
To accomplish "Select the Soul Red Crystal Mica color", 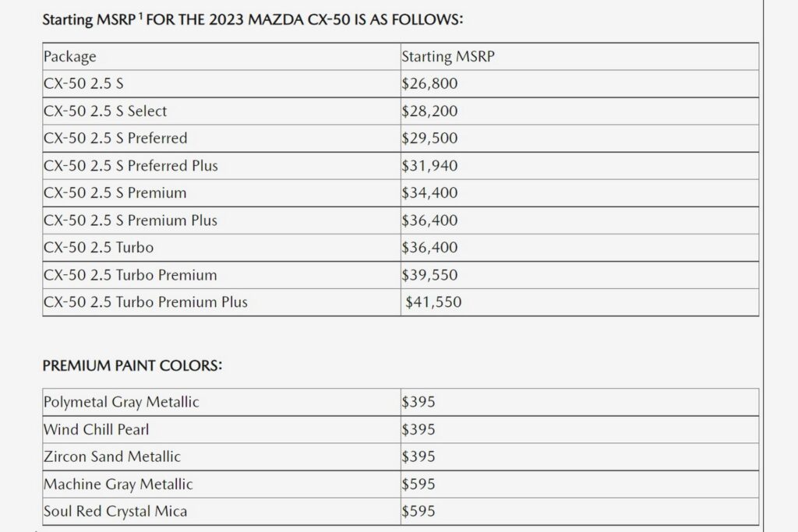I will [115, 512].
